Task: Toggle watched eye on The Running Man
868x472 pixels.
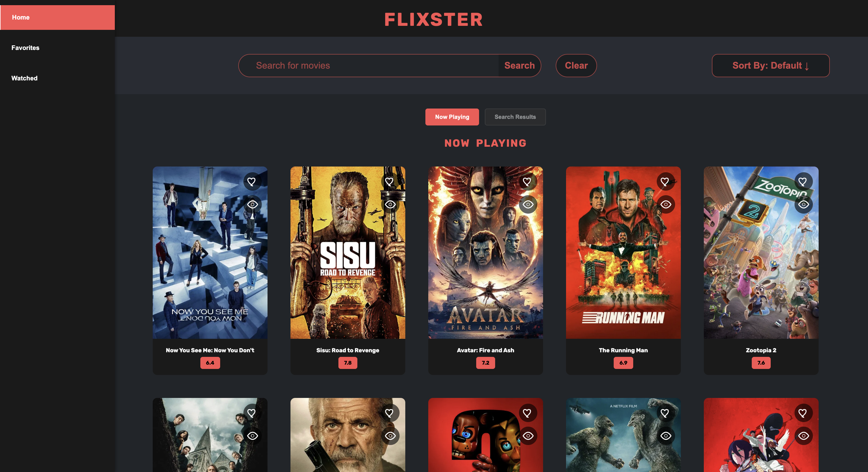Action: point(666,204)
